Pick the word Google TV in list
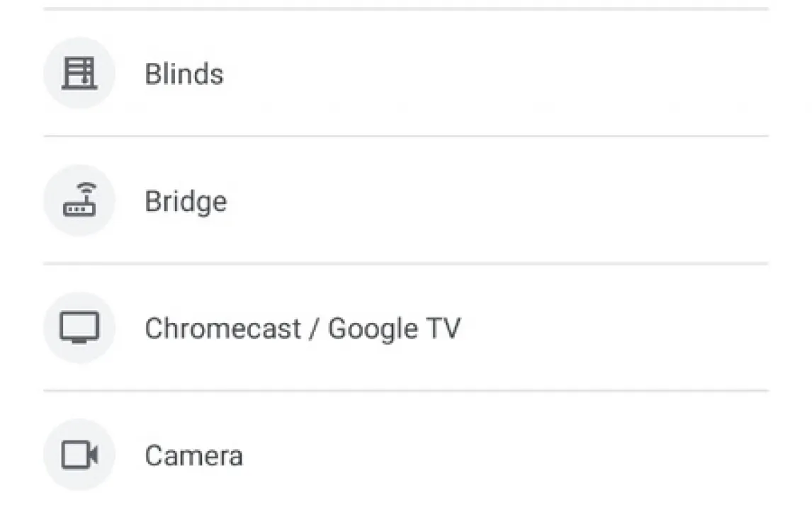The image size is (812, 507). (x=394, y=329)
